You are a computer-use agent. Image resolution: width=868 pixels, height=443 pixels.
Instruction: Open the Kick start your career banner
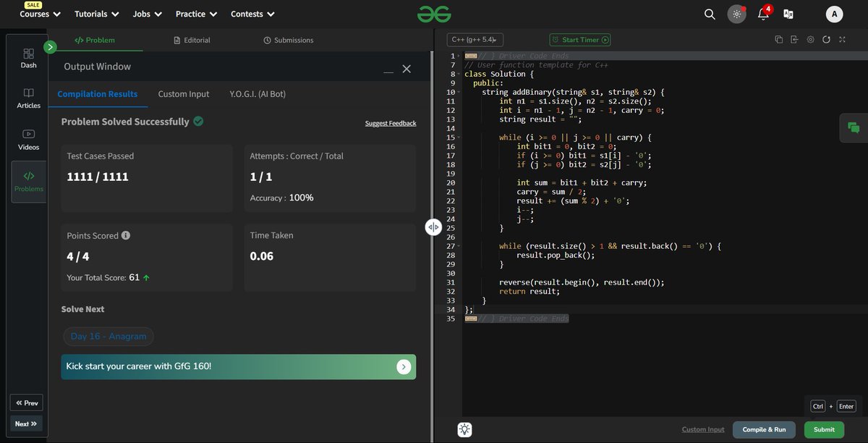pos(239,367)
